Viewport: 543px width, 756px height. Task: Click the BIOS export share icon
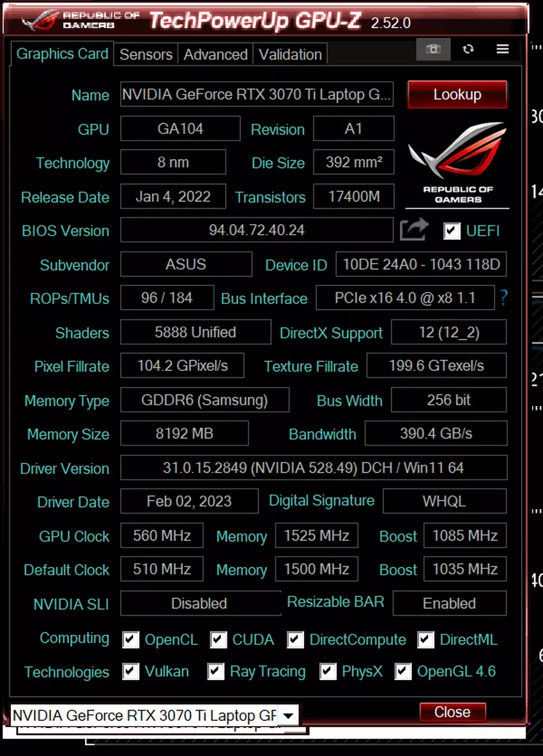click(x=414, y=230)
